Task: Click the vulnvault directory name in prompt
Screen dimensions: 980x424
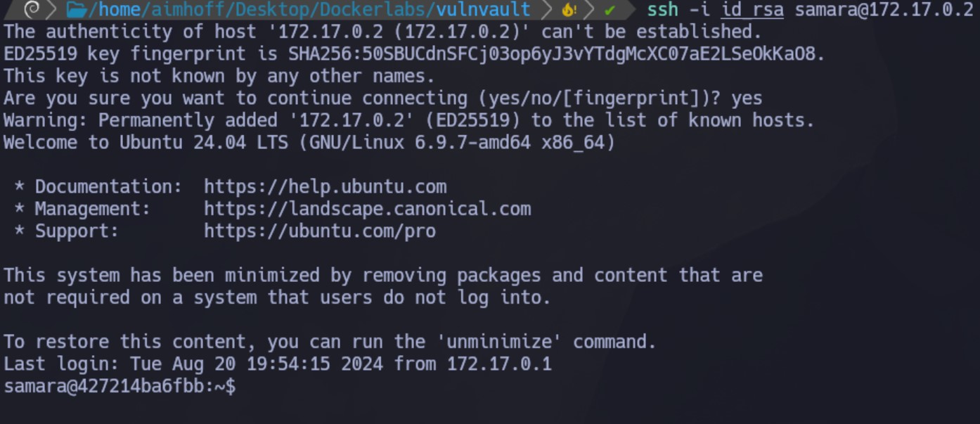Action: point(483,10)
